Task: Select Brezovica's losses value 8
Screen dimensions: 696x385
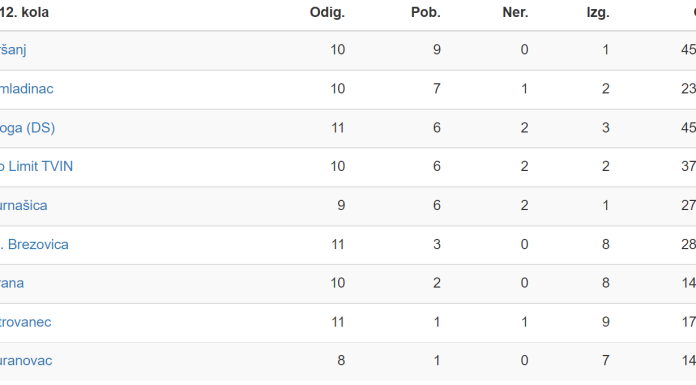Action: click(605, 245)
